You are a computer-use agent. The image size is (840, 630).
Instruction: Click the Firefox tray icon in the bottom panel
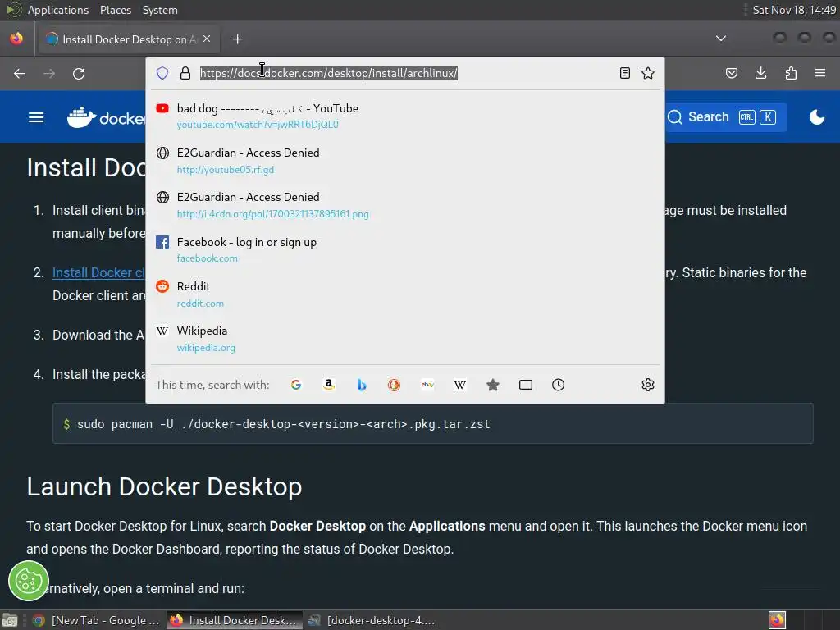point(777,620)
